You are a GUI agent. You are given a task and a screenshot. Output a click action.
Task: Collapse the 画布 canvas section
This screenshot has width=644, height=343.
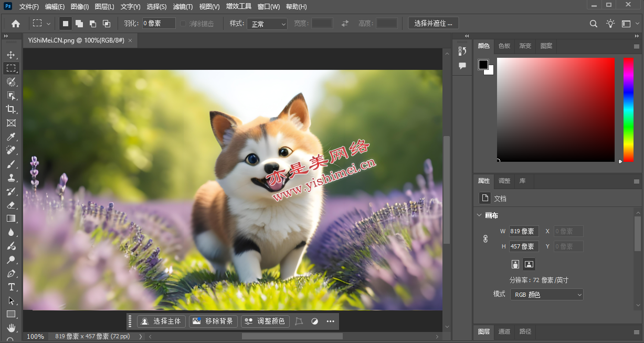click(x=479, y=215)
